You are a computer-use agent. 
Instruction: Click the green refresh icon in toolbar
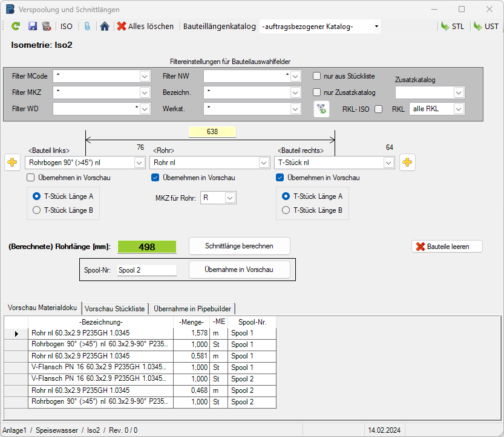[x=16, y=27]
